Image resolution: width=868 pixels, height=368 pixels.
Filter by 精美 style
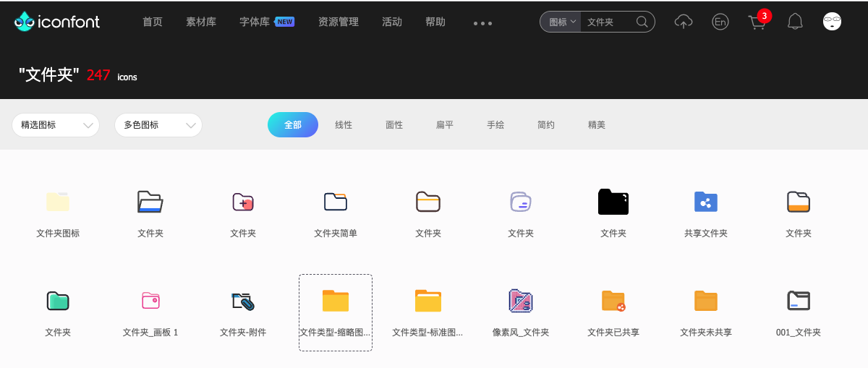(x=597, y=125)
